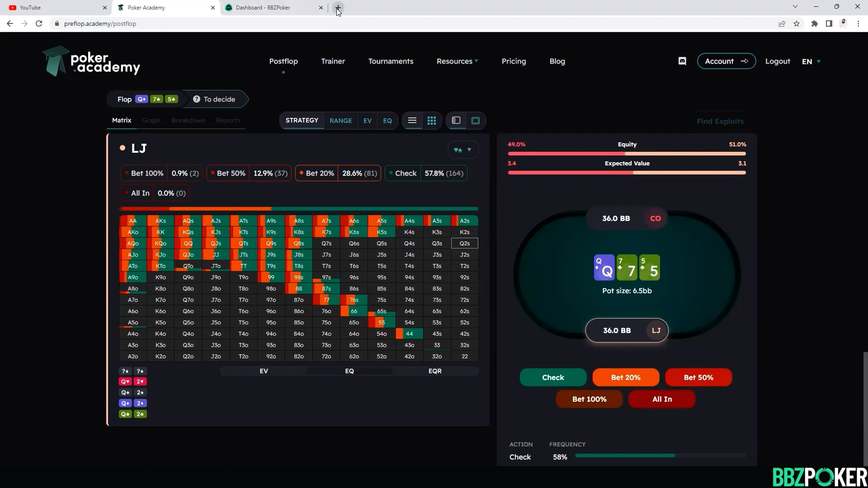Select the AKs cell in matrix

click(x=160, y=221)
